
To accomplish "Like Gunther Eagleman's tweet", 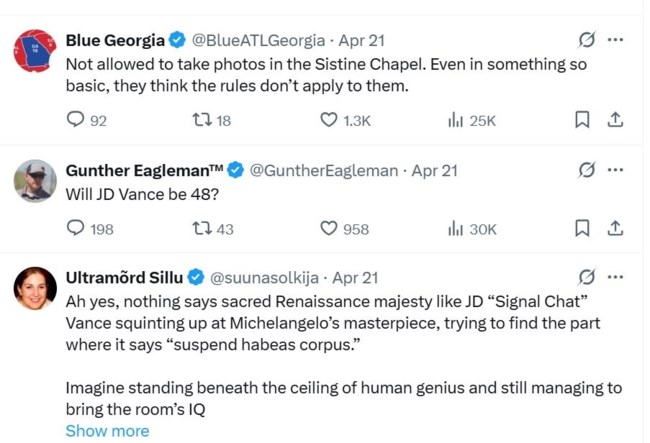I will (329, 229).
